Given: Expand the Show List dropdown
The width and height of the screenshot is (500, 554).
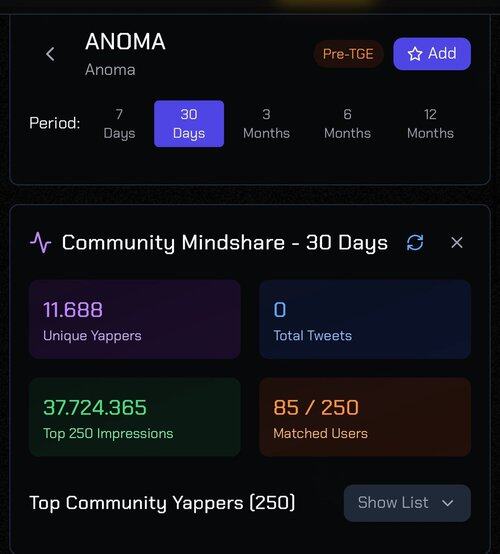Looking at the screenshot, I should coord(407,503).
